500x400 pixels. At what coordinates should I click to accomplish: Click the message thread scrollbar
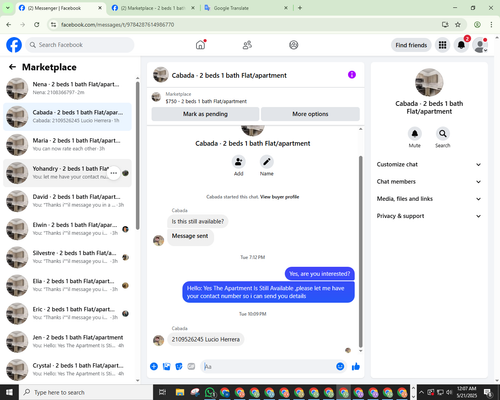[360, 251]
